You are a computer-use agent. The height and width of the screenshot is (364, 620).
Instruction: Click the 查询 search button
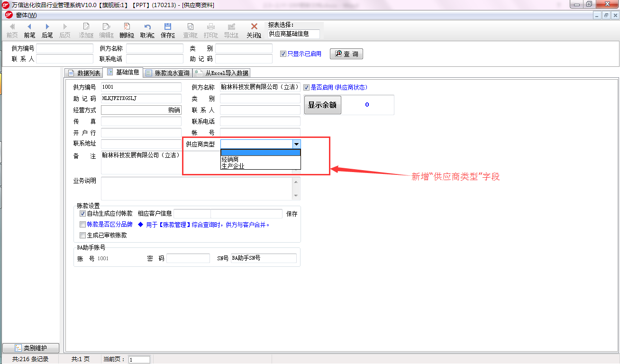point(346,54)
